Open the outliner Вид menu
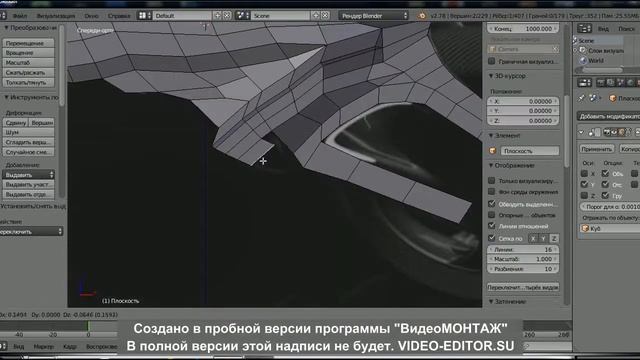 pyautogui.click(x=603, y=29)
